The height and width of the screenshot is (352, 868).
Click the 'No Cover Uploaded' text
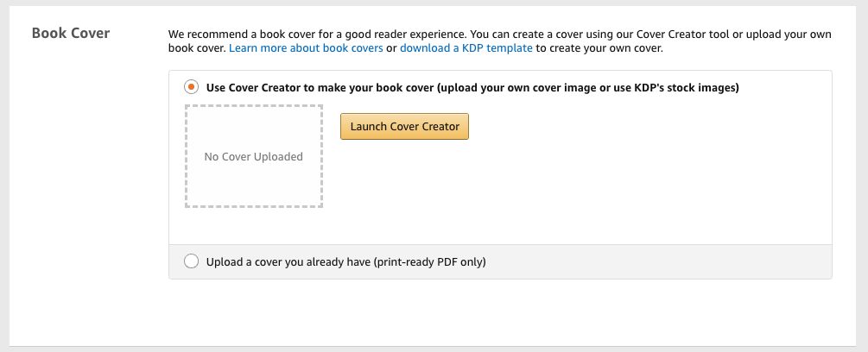[253, 157]
